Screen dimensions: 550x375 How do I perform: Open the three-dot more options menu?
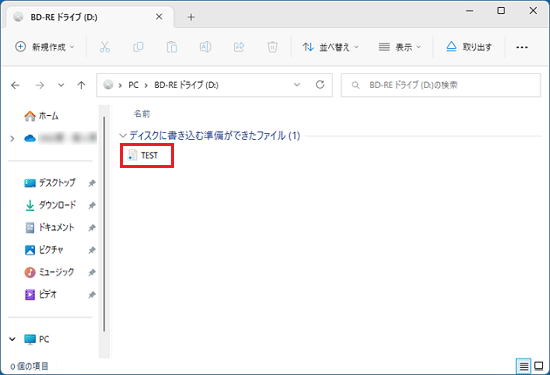coord(522,47)
